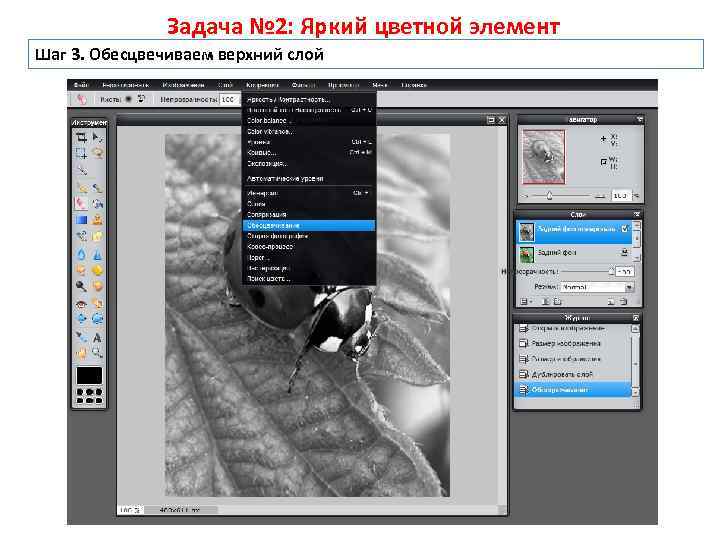This screenshot has width=720, height=540.
Task: Choose Соляризация menu entry
Action: pos(309,214)
